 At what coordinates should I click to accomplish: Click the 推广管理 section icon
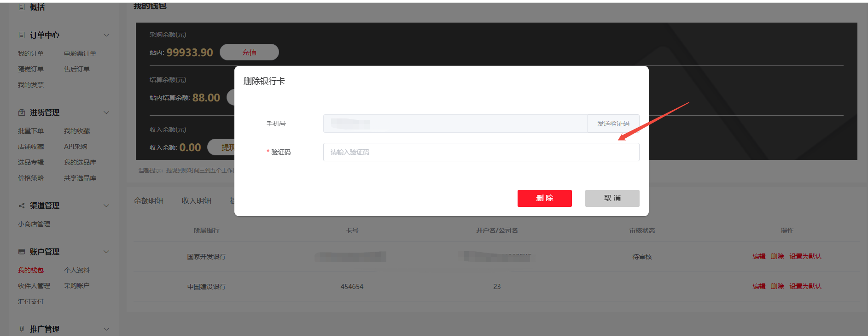22,329
